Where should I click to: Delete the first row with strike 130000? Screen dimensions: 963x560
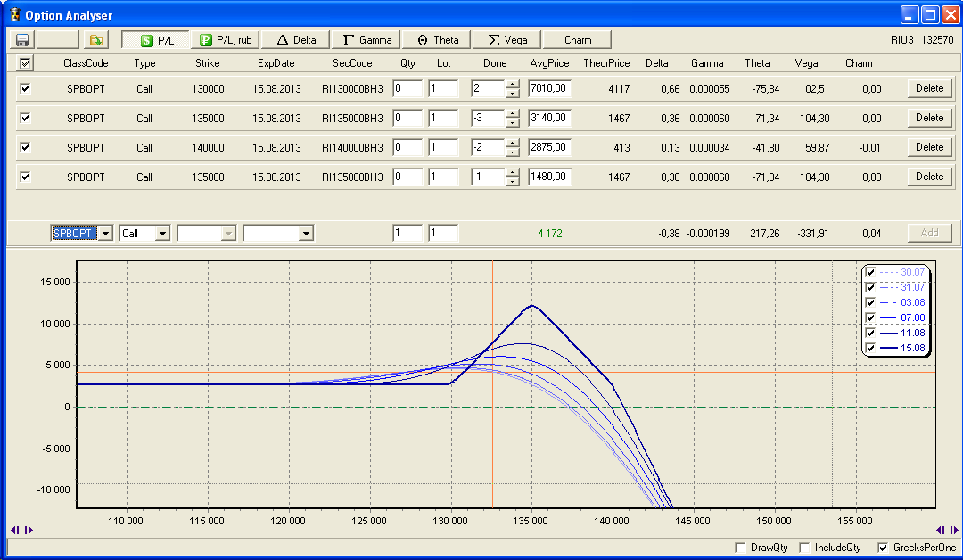point(929,88)
